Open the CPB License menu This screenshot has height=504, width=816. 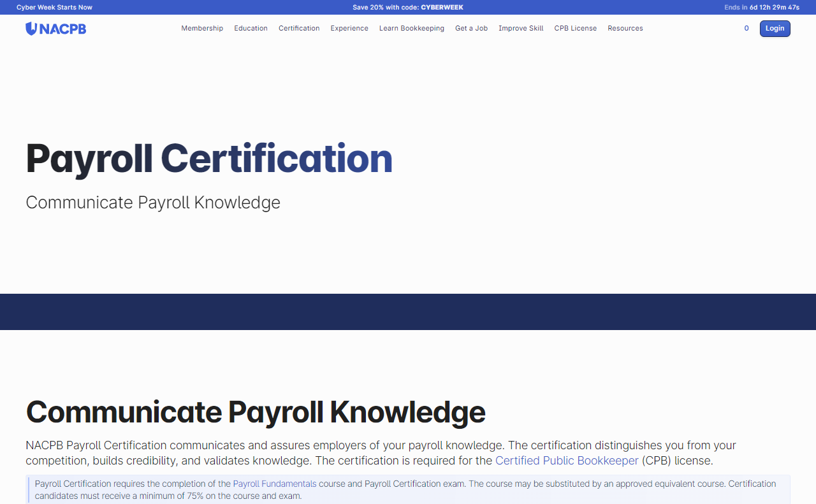tap(576, 28)
